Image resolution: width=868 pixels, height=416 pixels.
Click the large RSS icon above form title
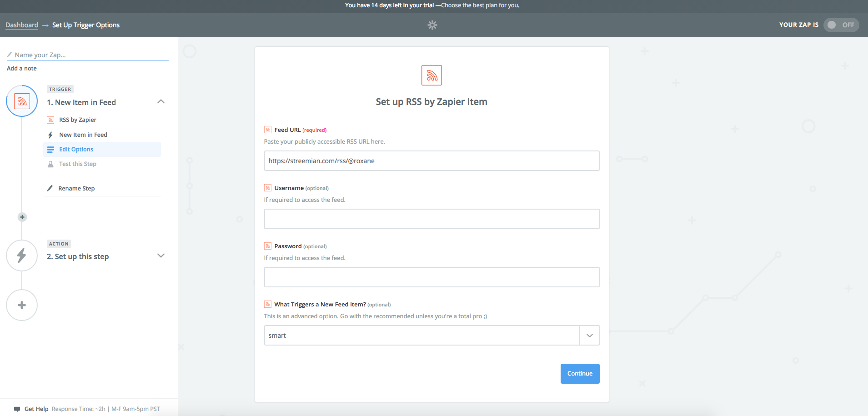click(x=431, y=75)
